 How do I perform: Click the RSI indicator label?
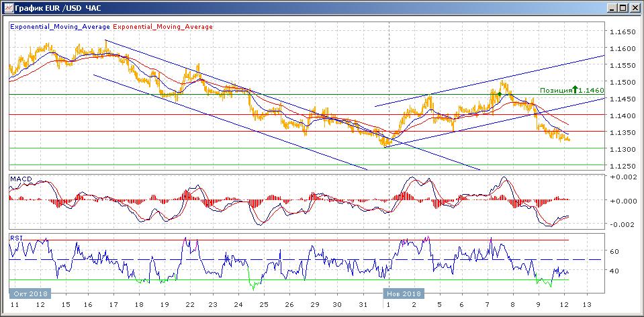point(15,237)
